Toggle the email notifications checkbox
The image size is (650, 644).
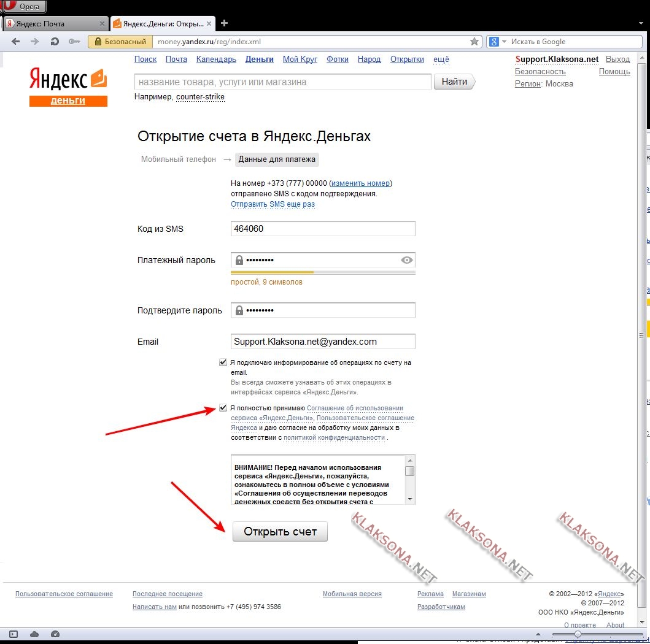[223, 362]
